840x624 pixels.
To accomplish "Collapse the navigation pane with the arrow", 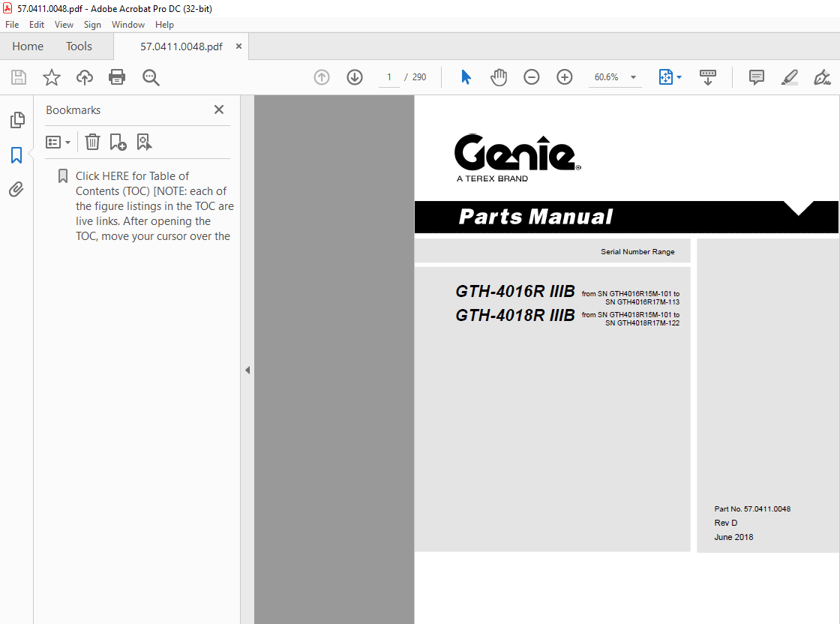I will click(x=247, y=370).
